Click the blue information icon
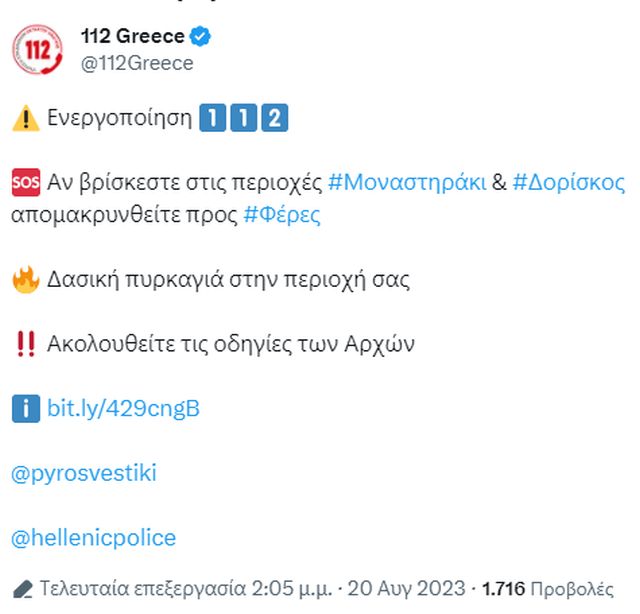The width and height of the screenshot is (640, 614). (x=25, y=408)
